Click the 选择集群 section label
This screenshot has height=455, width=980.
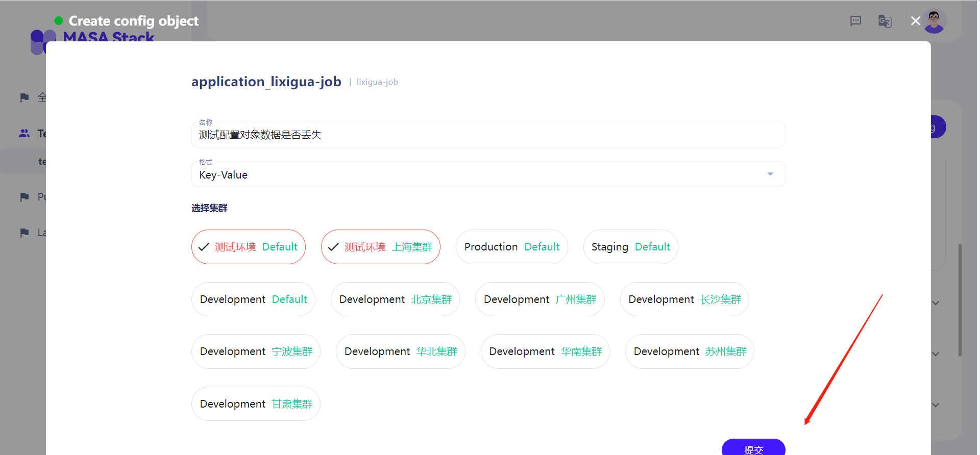[209, 208]
